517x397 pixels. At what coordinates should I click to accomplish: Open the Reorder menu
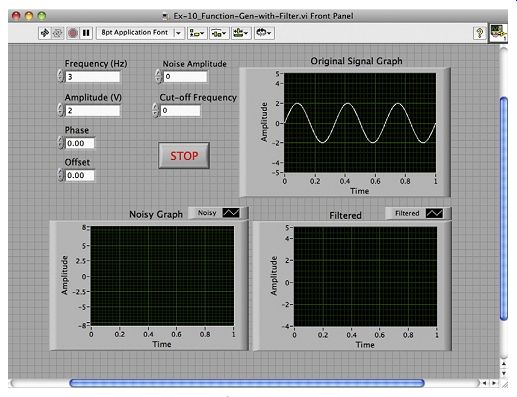click(264, 33)
